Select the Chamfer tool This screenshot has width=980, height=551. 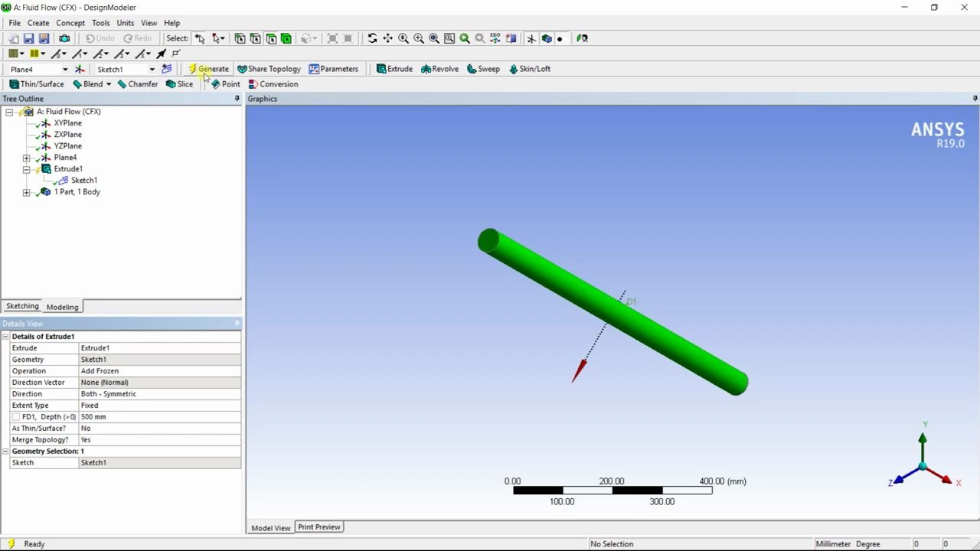142,84
